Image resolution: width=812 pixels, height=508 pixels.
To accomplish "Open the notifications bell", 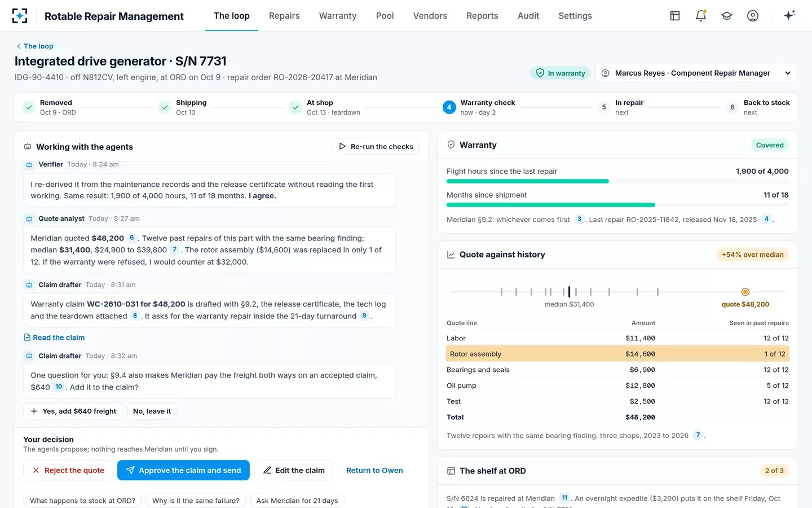I will click(x=701, y=16).
